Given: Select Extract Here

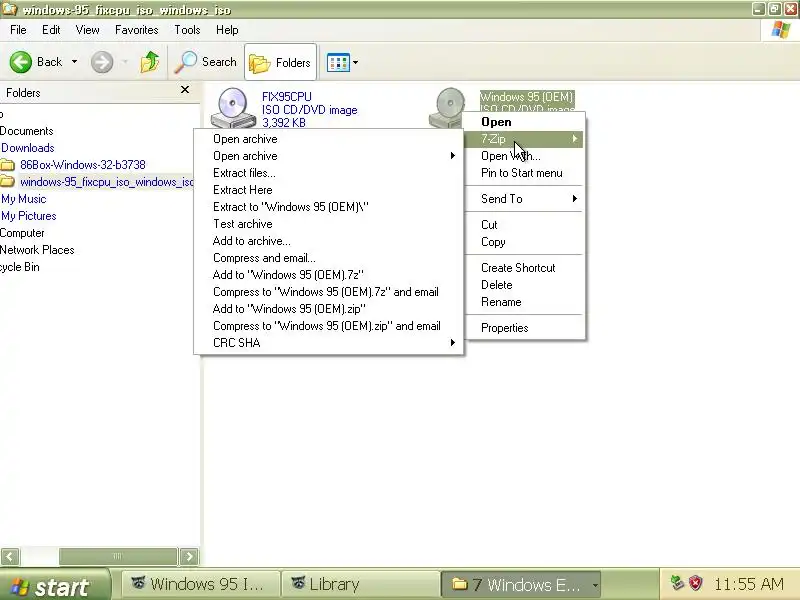Looking at the screenshot, I should click(329, 190).
